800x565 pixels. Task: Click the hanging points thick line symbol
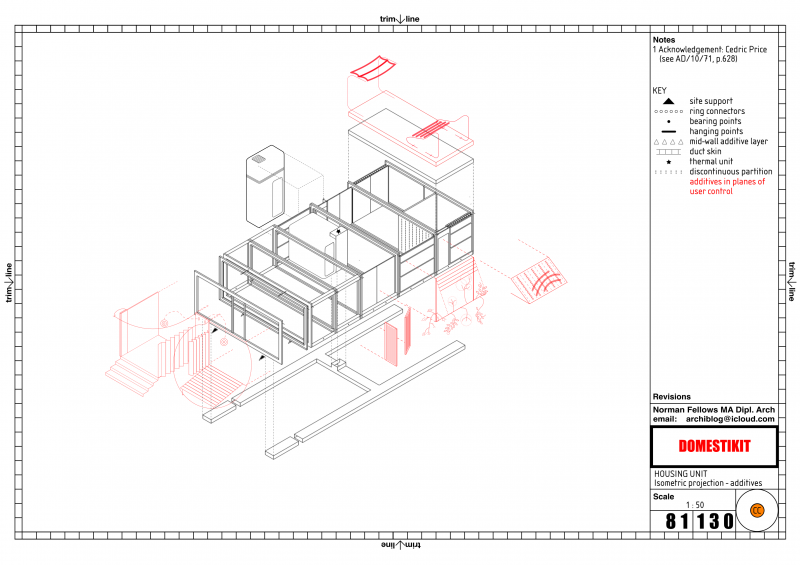coord(667,131)
